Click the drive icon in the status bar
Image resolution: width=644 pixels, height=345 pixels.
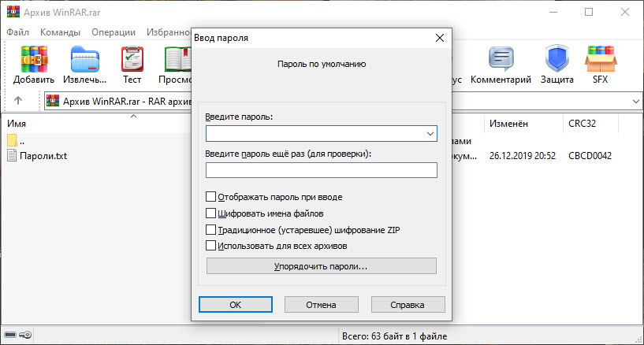pos(10,336)
